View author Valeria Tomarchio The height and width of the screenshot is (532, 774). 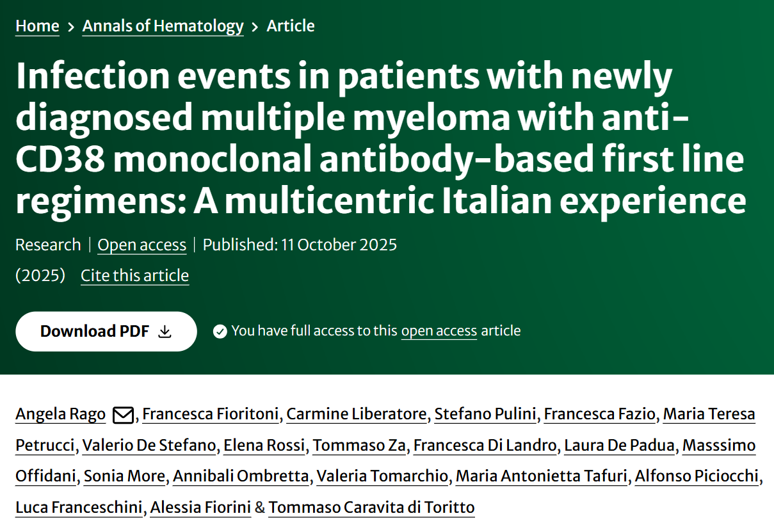(x=382, y=476)
